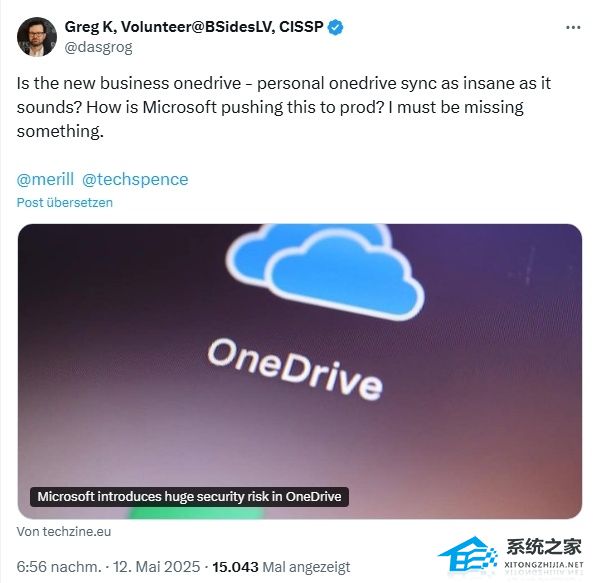Click the blue verified badge

335,28
